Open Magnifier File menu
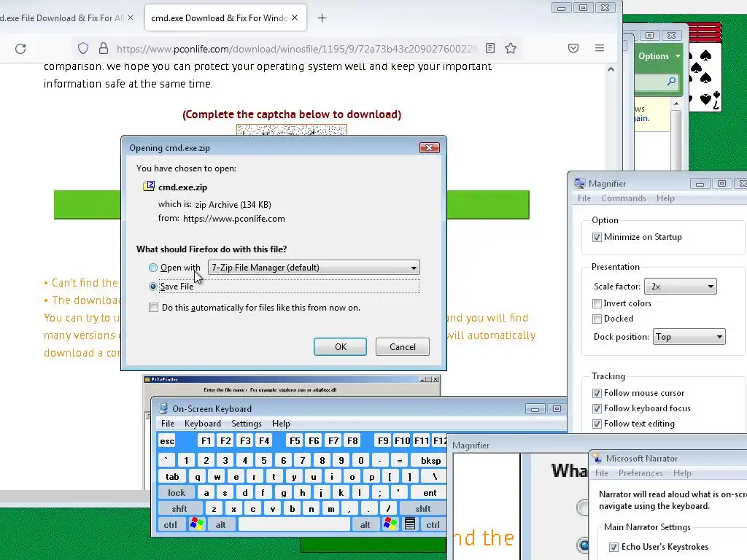747x560 pixels. pyautogui.click(x=584, y=198)
